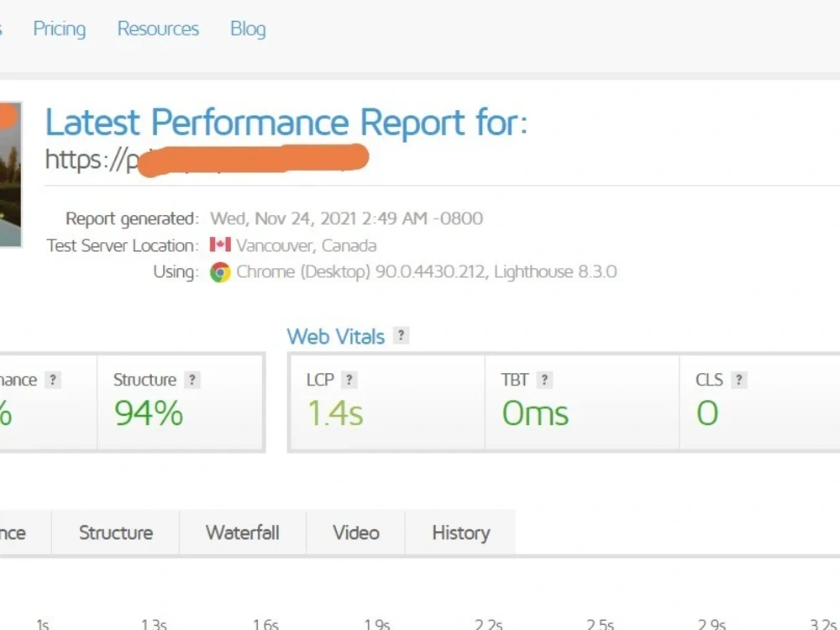
Task: Click the 2.2s timeline marker
Action: (489, 624)
